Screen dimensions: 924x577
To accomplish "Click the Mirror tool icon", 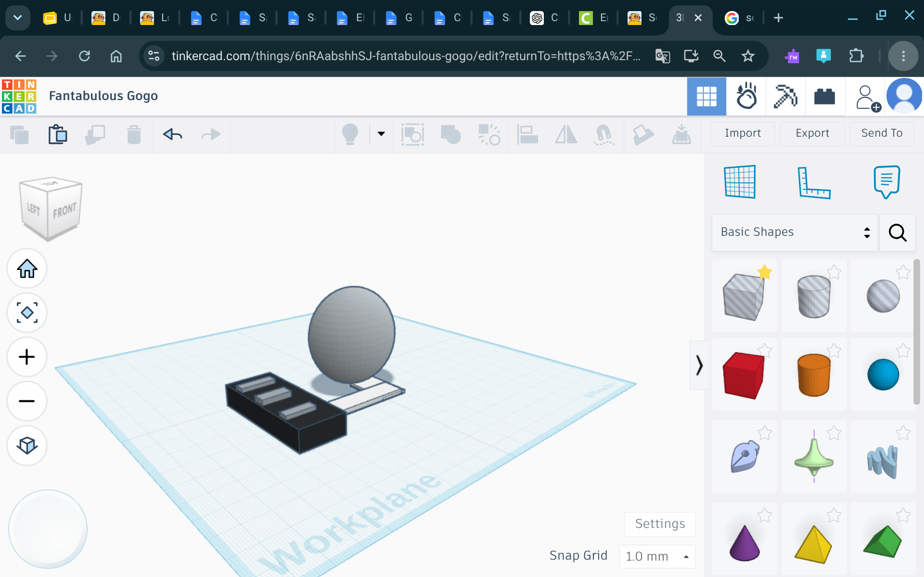I will click(x=566, y=134).
